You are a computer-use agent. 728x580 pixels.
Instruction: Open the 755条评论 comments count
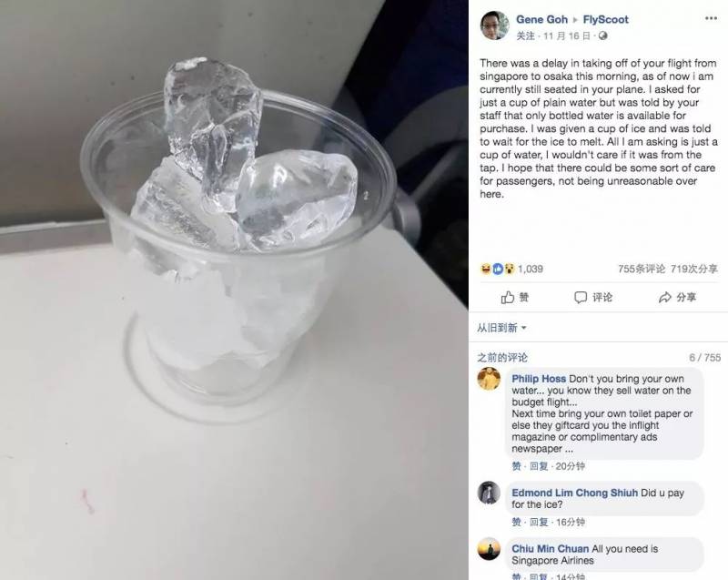642,269
